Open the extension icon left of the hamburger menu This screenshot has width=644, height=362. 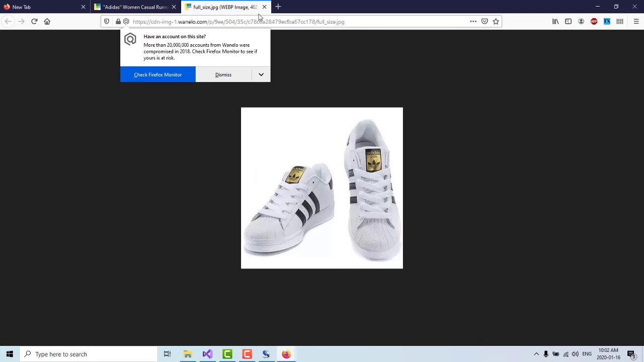[x=620, y=22]
